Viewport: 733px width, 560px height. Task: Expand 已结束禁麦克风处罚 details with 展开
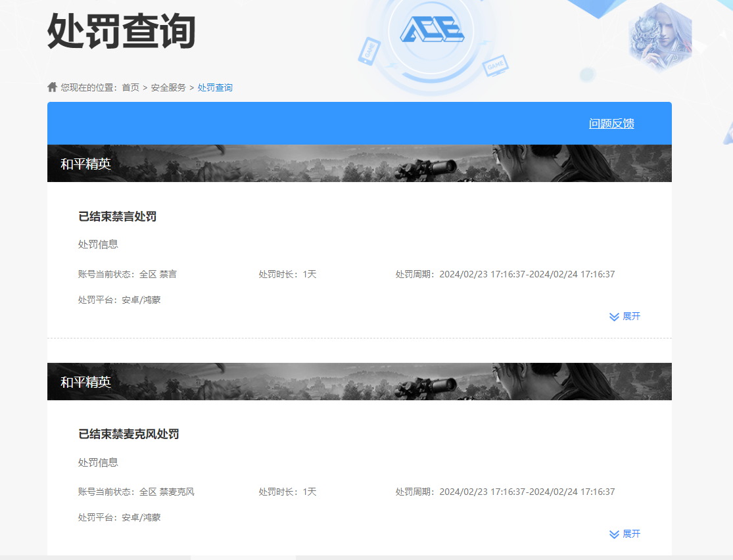click(x=625, y=534)
